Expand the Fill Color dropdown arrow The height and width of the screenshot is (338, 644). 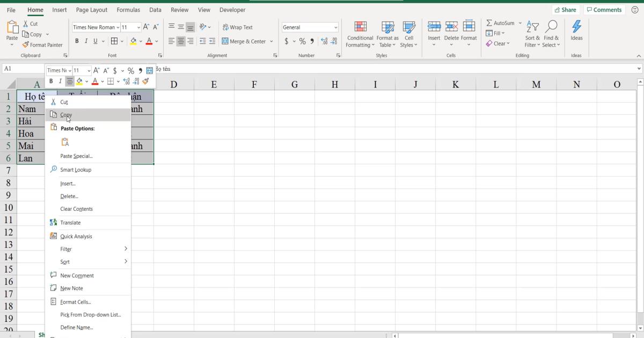click(x=141, y=41)
